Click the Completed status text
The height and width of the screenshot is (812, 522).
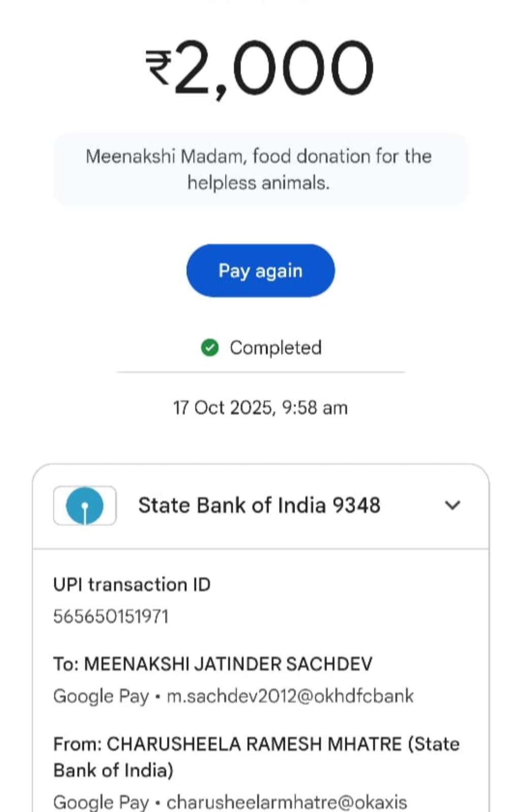pos(276,348)
